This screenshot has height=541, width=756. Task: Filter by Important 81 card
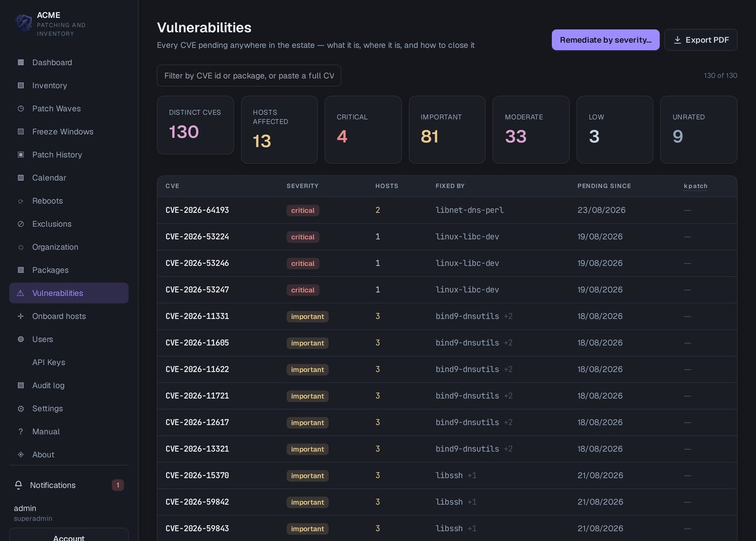point(447,130)
